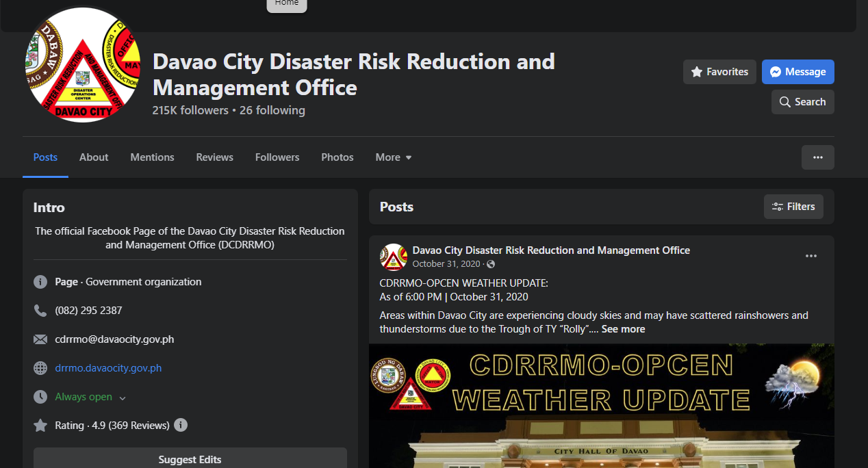Select the phone number (082) 295 2387
The height and width of the screenshot is (468, 868).
[x=88, y=311]
